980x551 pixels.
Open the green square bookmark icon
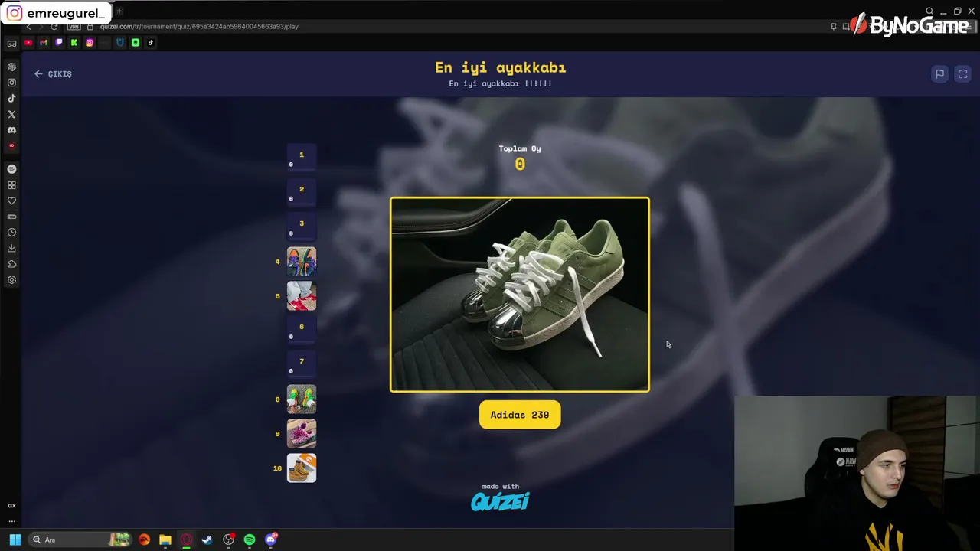(x=136, y=43)
